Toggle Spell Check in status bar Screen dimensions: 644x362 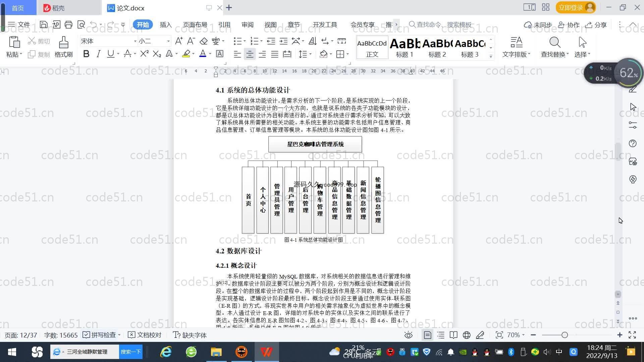pos(99,335)
